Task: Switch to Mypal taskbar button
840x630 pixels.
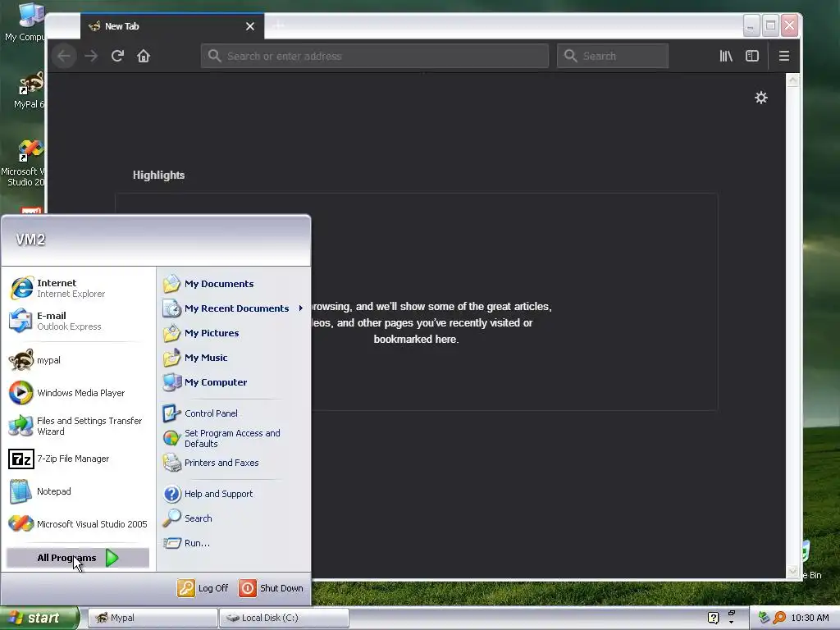Action: (x=152, y=618)
